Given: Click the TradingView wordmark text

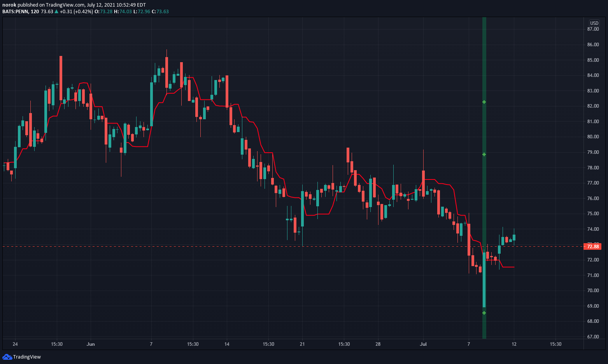Looking at the screenshot, I should (x=27, y=357).
